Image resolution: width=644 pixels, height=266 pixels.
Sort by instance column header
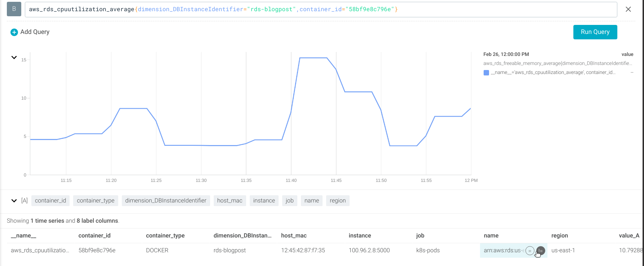coord(360,236)
